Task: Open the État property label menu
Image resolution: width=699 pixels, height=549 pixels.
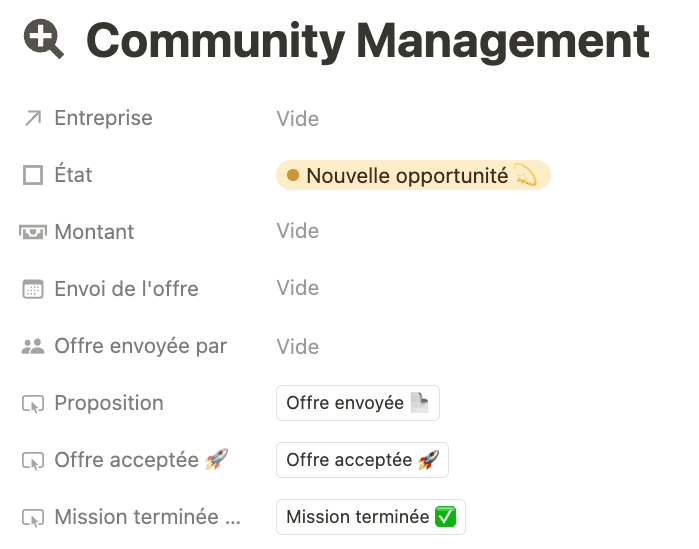Action: [x=73, y=175]
